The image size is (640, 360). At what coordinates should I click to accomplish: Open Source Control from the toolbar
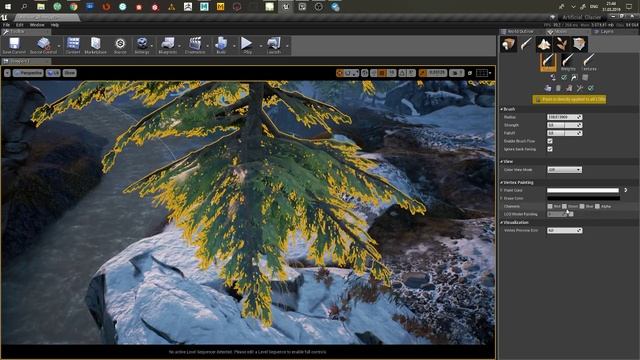43,46
